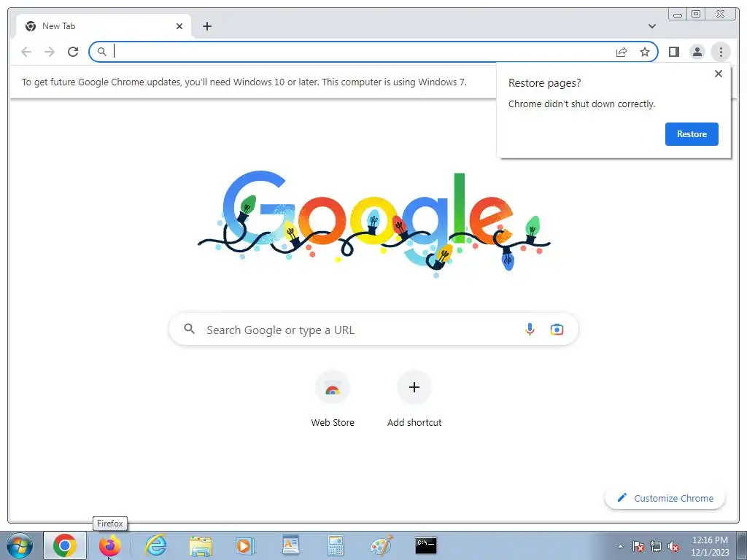Image resolution: width=747 pixels, height=560 pixels.
Task: Click the Google holiday doodle logo
Action: (x=374, y=224)
